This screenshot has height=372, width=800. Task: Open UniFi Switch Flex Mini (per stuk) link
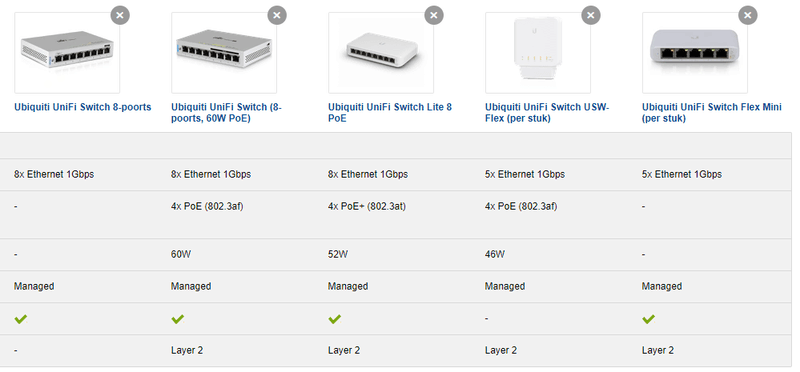tap(712, 113)
